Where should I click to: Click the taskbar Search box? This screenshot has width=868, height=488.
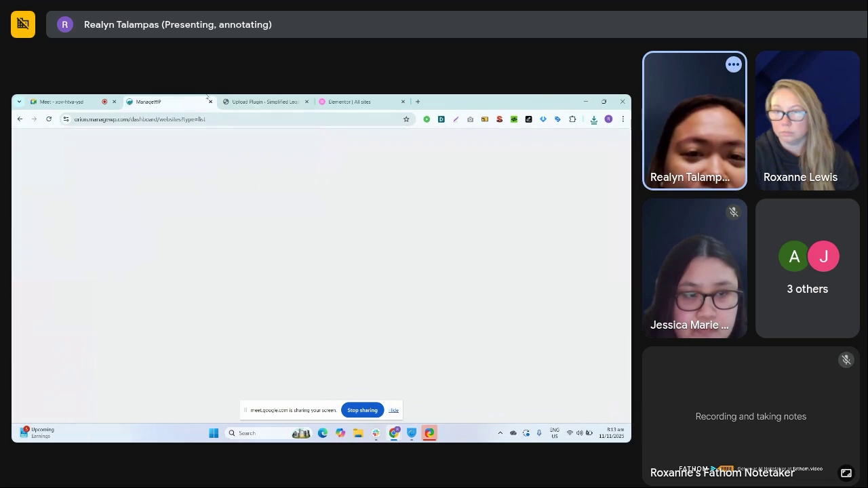(x=268, y=433)
